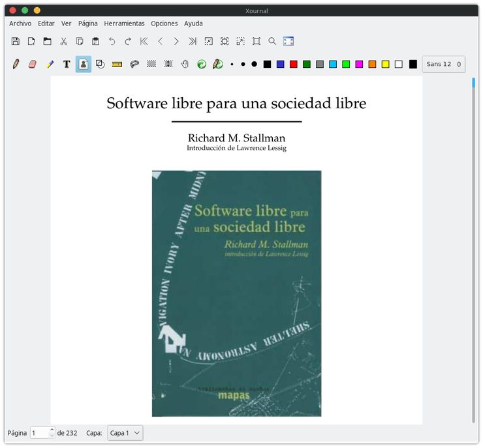Click the book cover image on the page
Screen dimensions: 483x448
[236, 293]
